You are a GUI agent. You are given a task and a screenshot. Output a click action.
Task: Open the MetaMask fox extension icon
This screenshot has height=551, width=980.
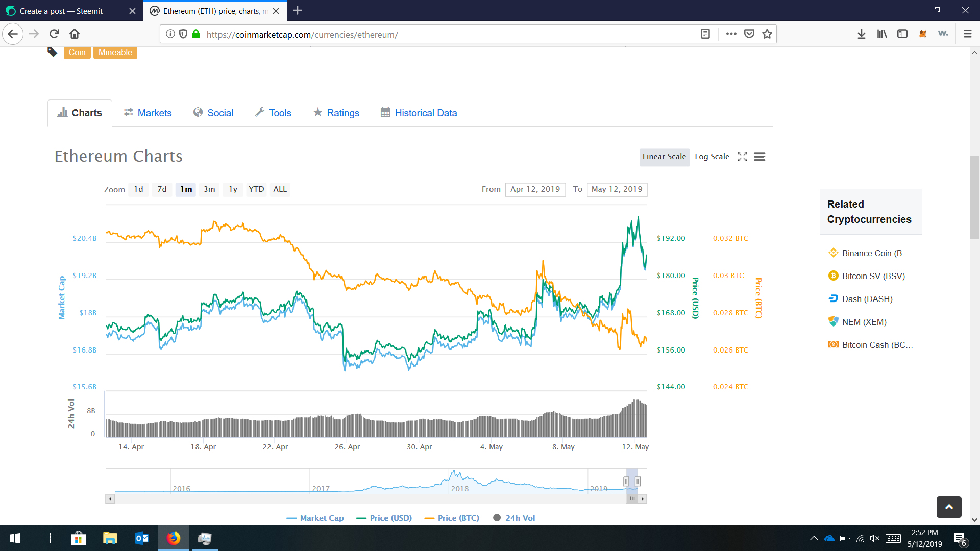923,34
